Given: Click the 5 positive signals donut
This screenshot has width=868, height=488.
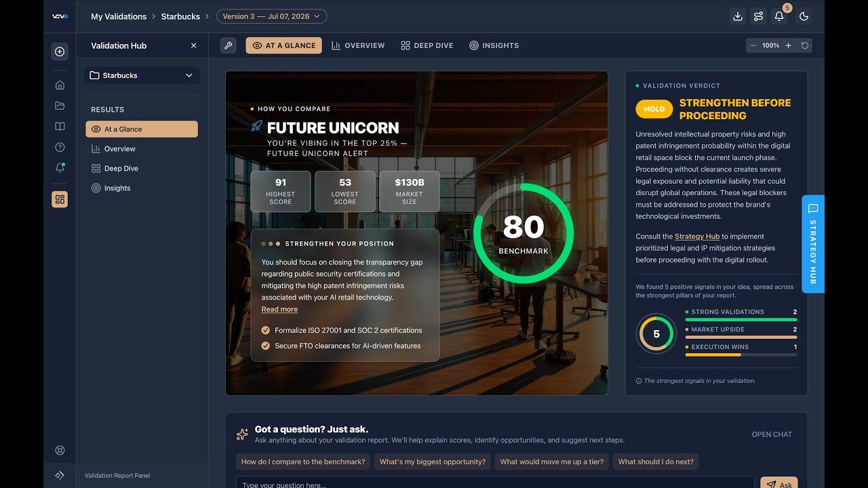Looking at the screenshot, I should coord(656,333).
